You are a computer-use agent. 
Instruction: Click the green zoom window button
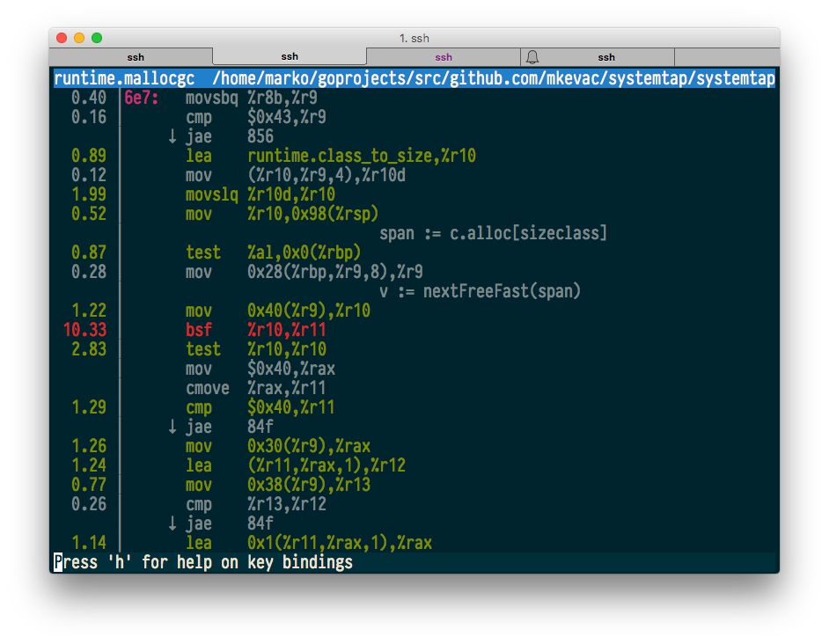click(x=97, y=38)
